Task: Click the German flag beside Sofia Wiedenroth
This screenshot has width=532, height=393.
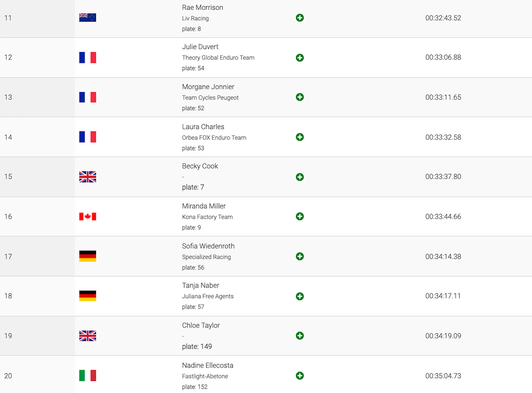Action: click(87, 256)
